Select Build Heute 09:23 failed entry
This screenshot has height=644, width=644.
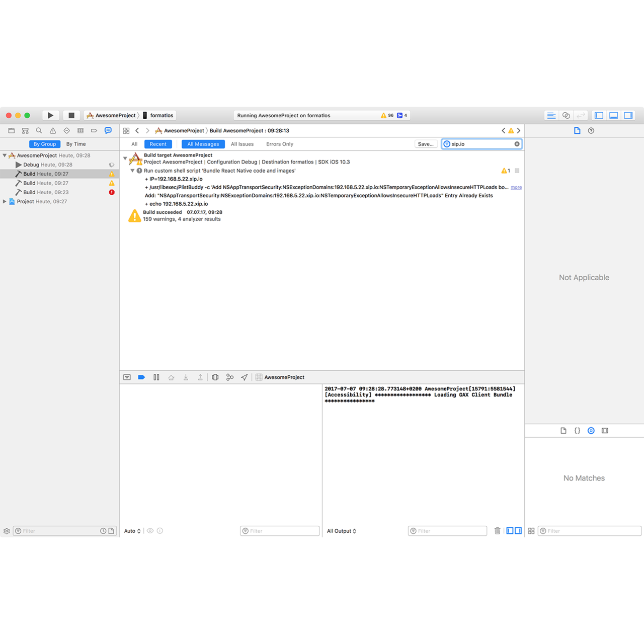tap(46, 192)
